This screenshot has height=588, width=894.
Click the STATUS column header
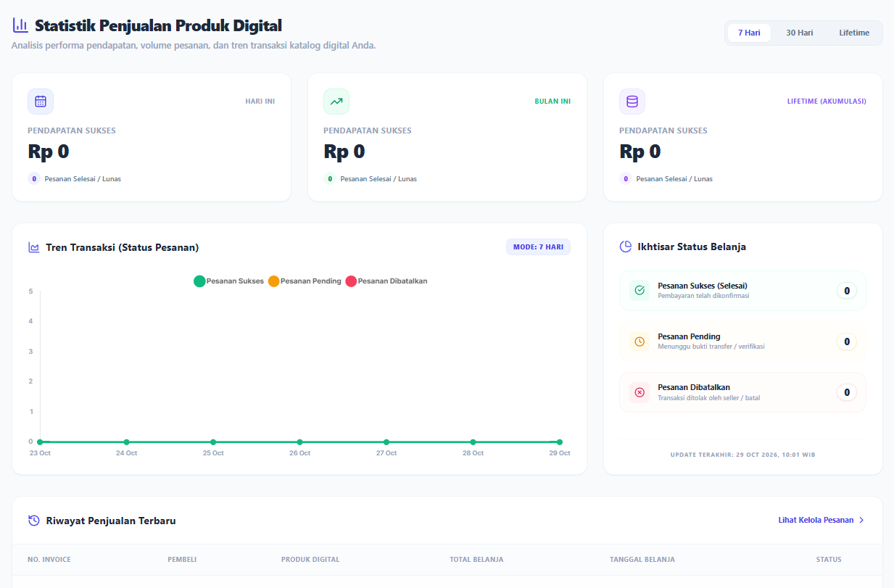(829, 560)
